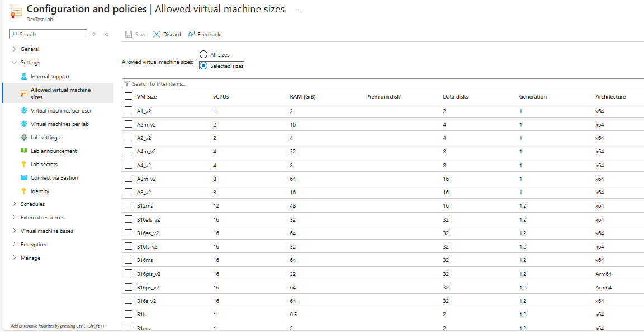Viewport: 644px width, 332px height.
Task: Click the Discard button label
Action: (x=172, y=35)
